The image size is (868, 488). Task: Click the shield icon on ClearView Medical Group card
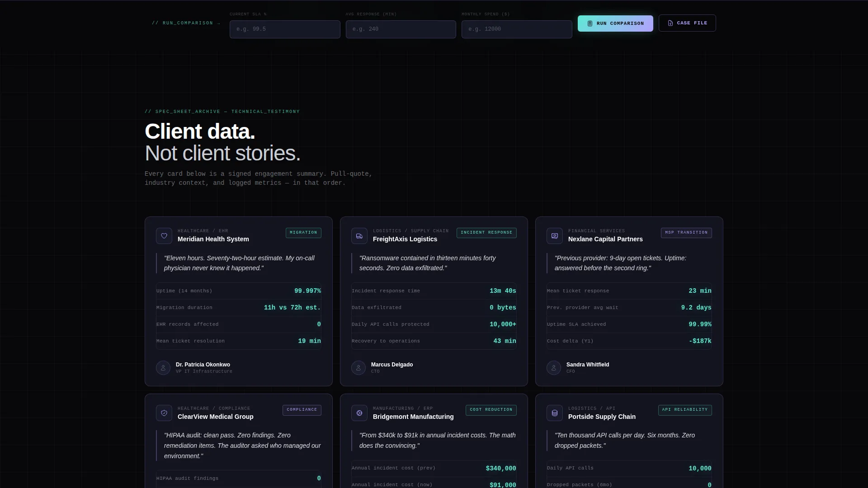click(164, 413)
